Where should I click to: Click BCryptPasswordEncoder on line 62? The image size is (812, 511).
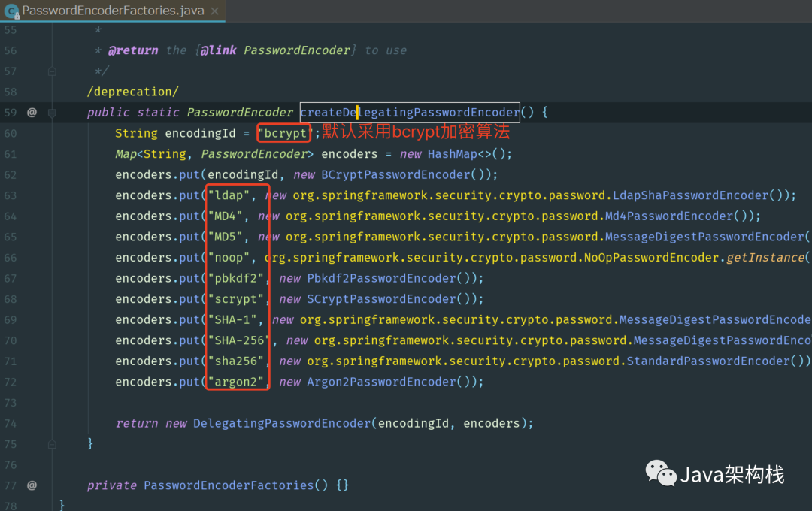pyautogui.click(x=395, y=174)
